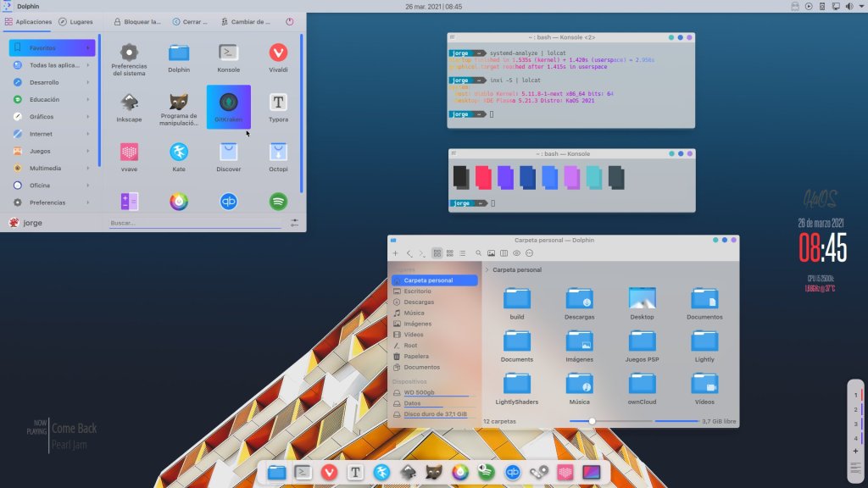Switch to the Lugares tab in launcher

click(x=76, y=21)
